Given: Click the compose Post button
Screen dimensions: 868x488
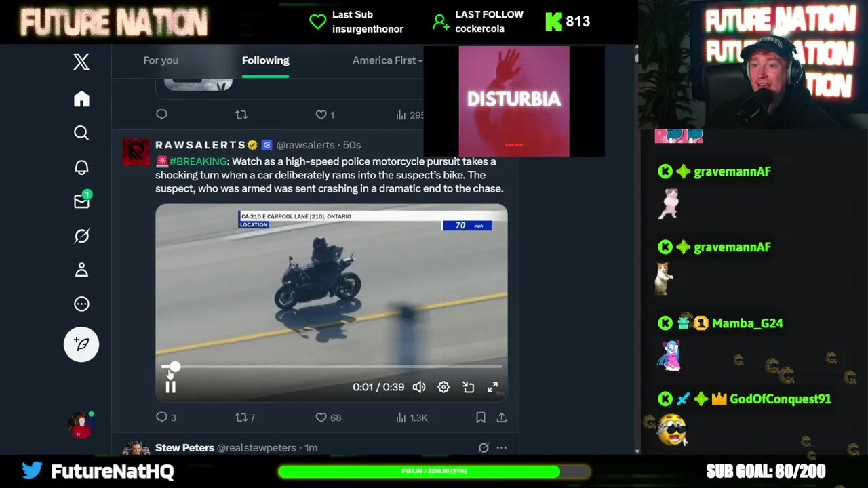Looking at the screenshot, I should tap(81, 344).
